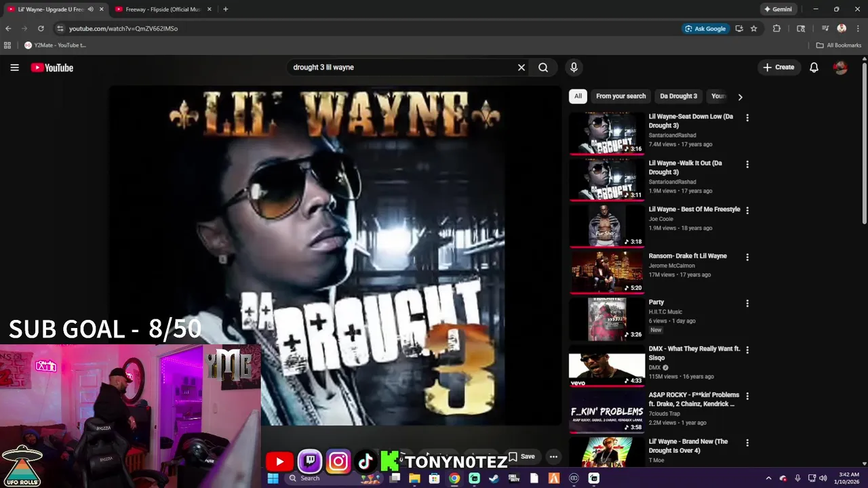Open Chrome extensions puzzle icon

point(776,28)
